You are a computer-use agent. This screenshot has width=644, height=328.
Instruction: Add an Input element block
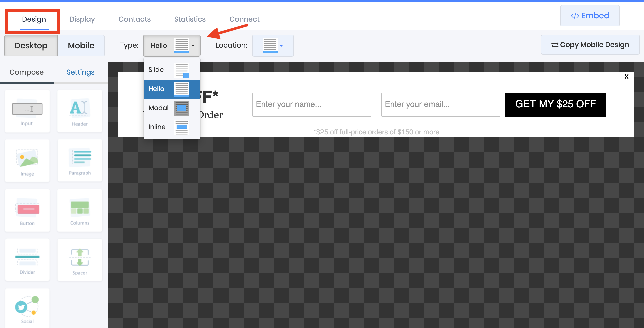27,111
